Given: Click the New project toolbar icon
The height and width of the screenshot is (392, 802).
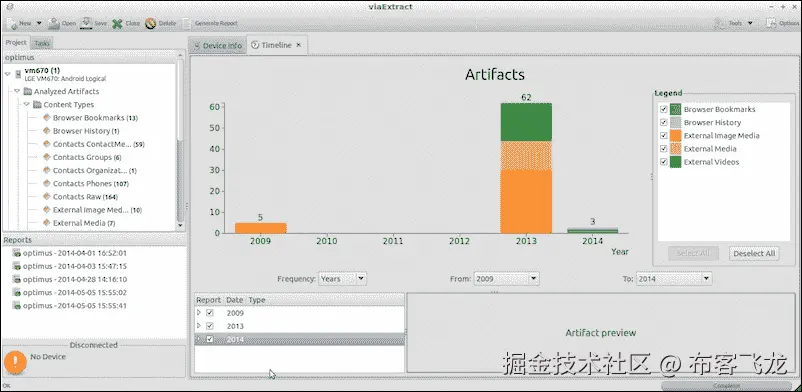Looking at the screenshot, I should click(12, 24).
